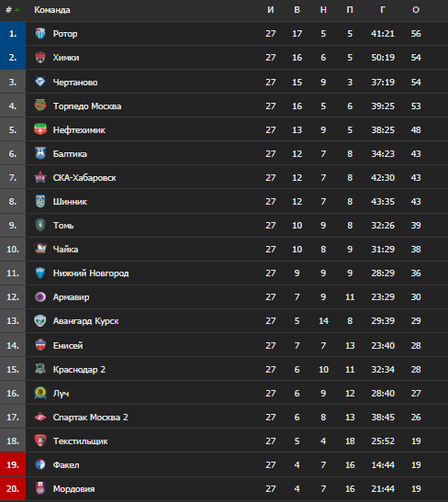Click the Химки club logo
The width and height of the screenshot is (448, 502).
(x=40, y=58)
